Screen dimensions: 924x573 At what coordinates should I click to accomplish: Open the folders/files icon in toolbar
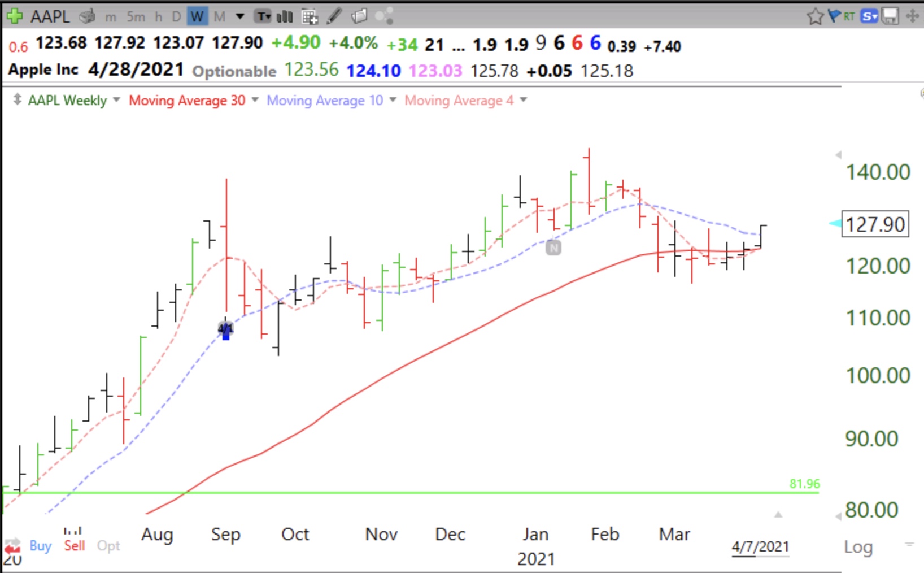359,16
